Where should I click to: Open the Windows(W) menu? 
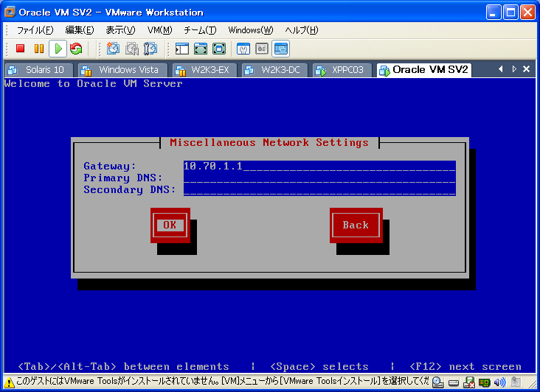coord(250,30)
